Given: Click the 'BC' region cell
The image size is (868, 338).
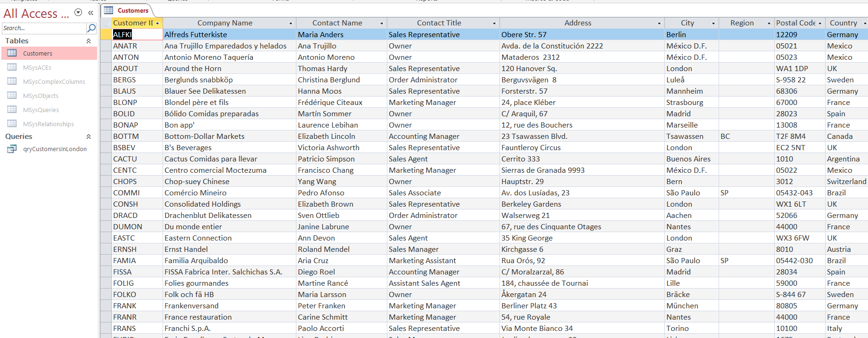Looking at the screenshot, I should click(746, 136).
